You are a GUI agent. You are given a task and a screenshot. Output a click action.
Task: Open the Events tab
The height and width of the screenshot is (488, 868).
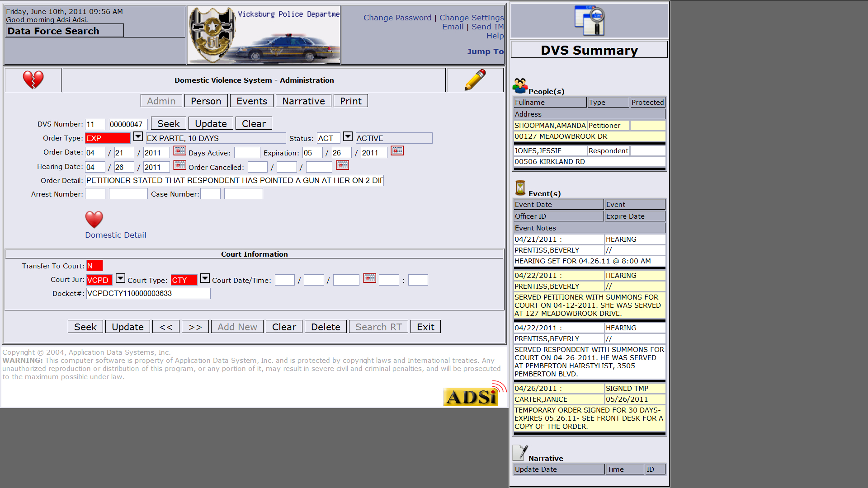[x=251, y=101]
